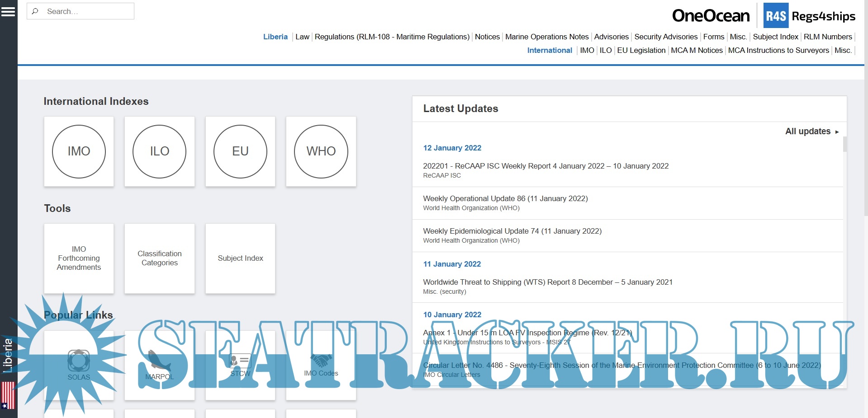The image size is (868, 418).
Task: Open Marine Operations Notes menu item
Action: tap(547, 37)
